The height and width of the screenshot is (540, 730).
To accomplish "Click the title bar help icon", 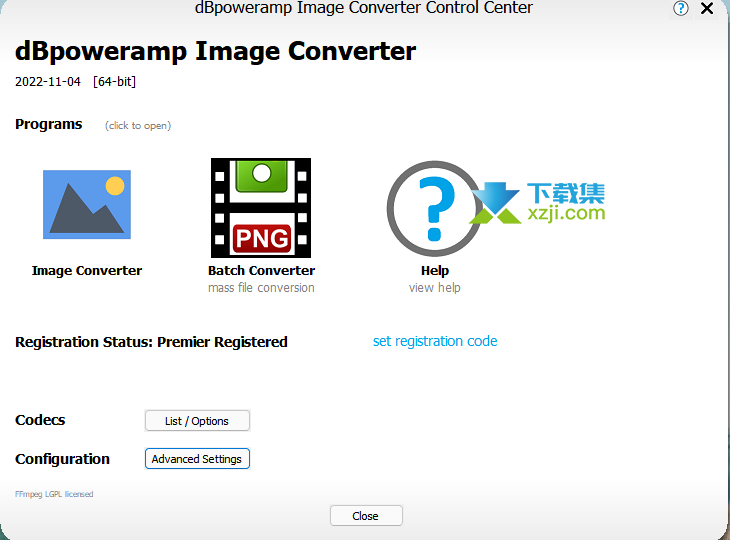I will [x=680, y=8].
